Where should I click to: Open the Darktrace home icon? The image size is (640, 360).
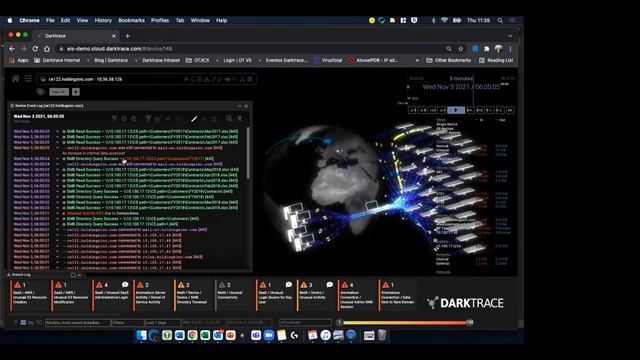point(16,79)
